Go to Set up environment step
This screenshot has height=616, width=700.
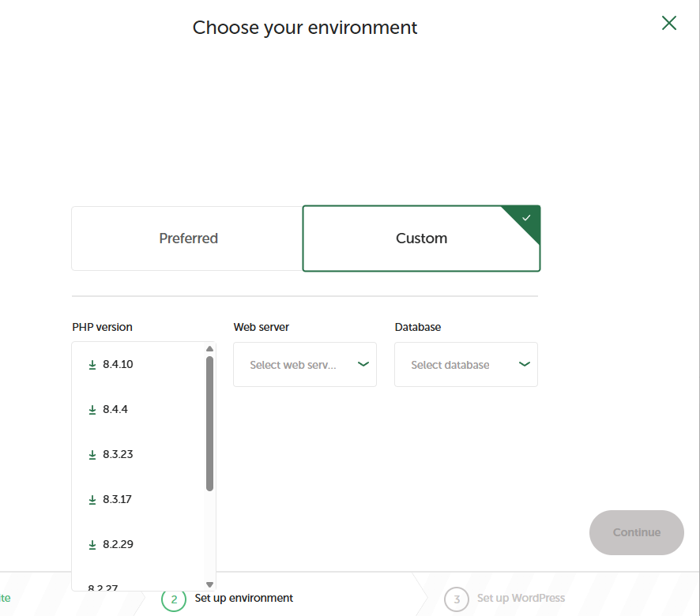244,599
